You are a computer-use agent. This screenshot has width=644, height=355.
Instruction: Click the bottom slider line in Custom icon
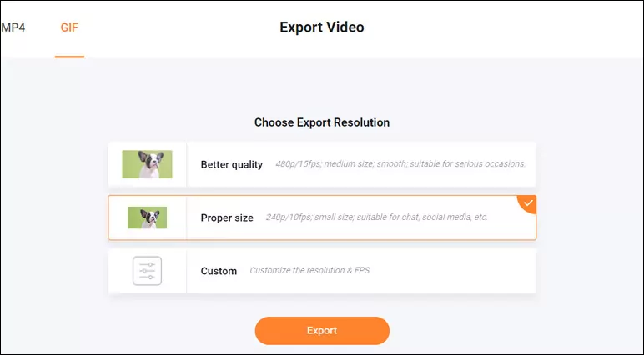click(x=147, y=277)
